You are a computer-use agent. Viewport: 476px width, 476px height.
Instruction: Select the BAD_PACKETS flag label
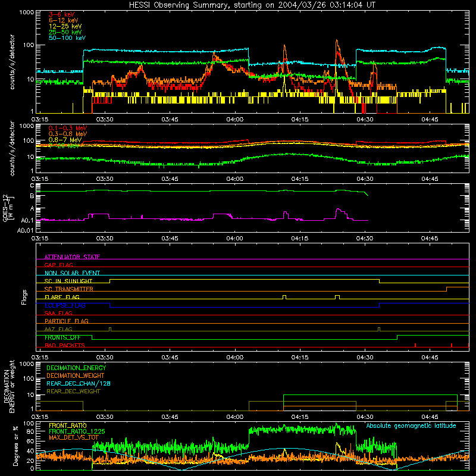(65, 345)
